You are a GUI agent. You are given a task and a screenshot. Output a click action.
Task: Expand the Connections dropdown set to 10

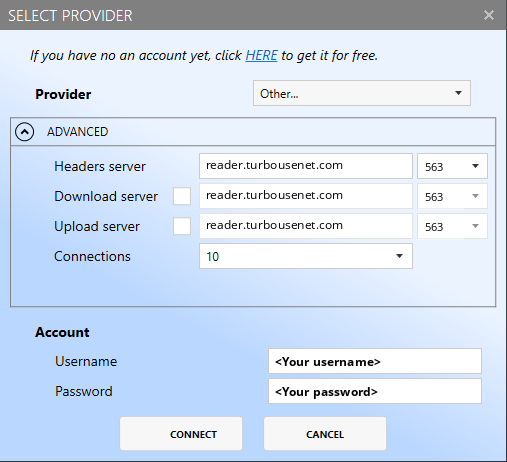pyautogui.click(x=306, y=256)
